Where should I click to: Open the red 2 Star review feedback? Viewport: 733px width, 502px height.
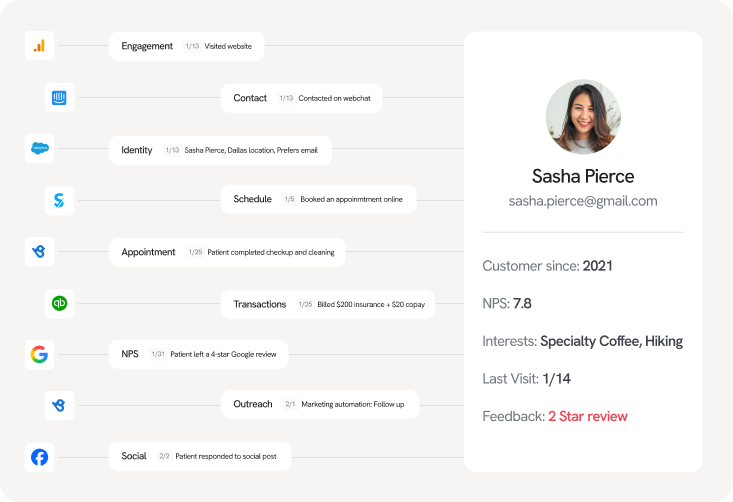click(588, 416)
